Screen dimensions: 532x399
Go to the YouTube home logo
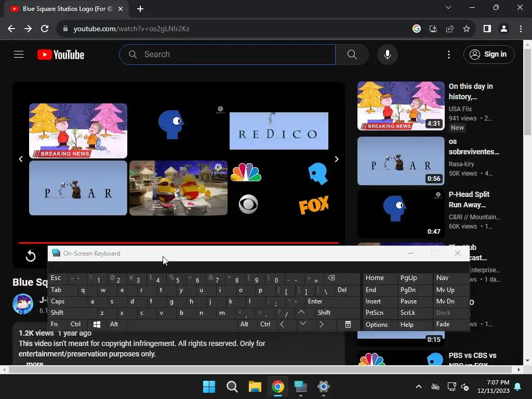(x=61, y=55)
